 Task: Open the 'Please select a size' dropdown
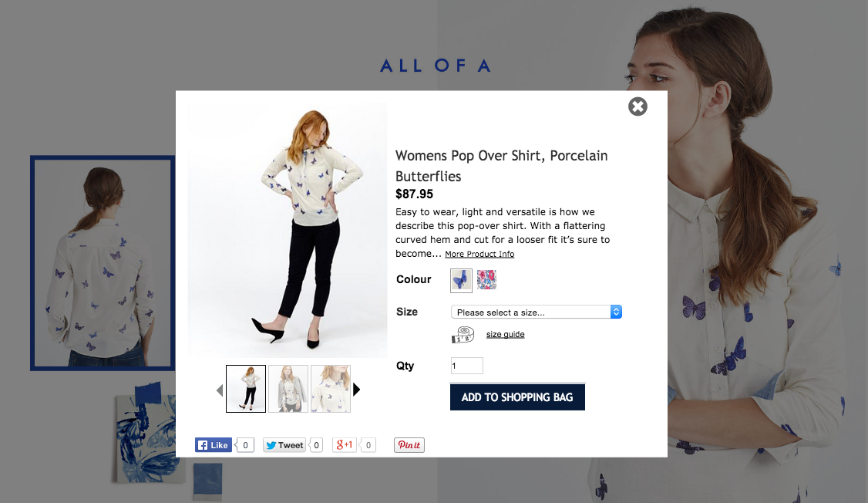[537, 312]
